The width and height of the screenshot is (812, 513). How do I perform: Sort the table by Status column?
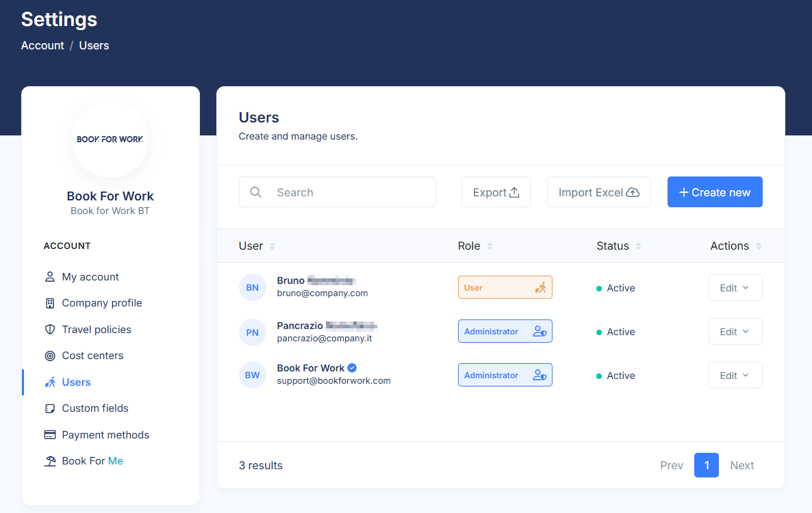(x=638, y=246)
